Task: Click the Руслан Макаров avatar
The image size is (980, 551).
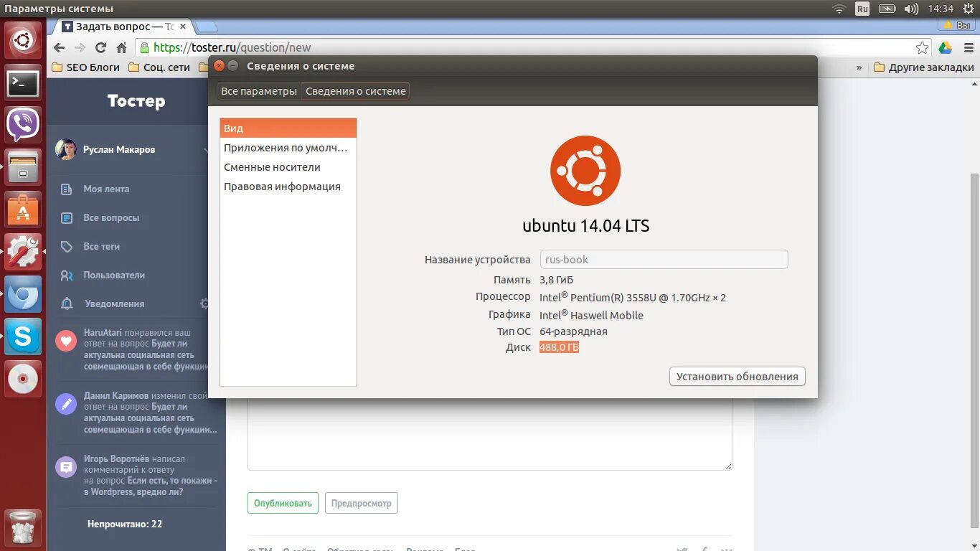Action: (x=65, y=149)
